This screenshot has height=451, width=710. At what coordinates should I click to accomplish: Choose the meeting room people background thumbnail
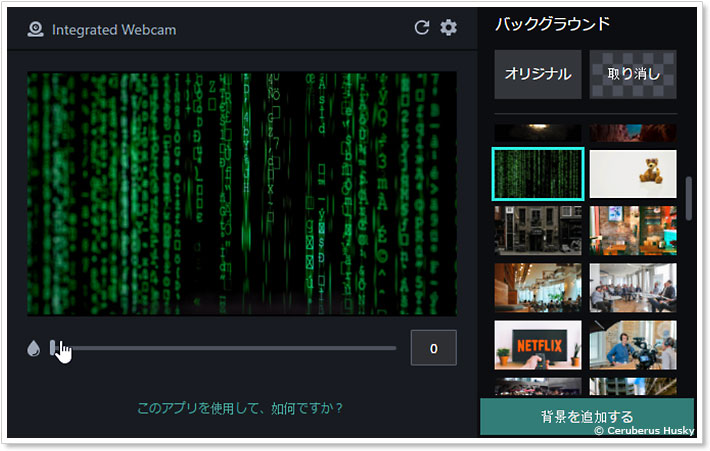(633, 288)
